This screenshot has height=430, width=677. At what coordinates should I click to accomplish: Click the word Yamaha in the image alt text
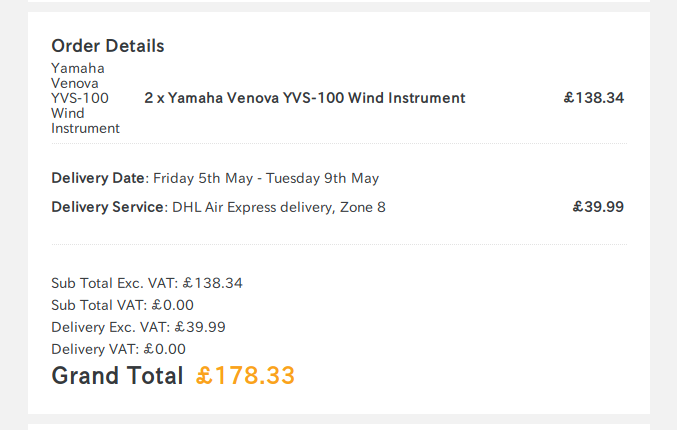78,68
